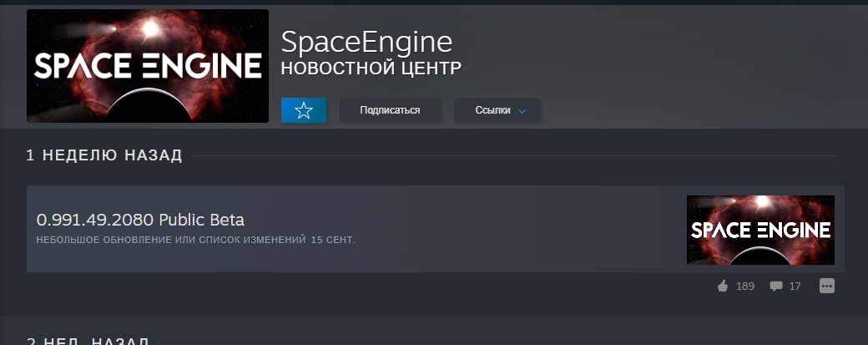Open comments via the speech bubble icon
This screenshot has width=868, height=345.
tap(776, 287)
